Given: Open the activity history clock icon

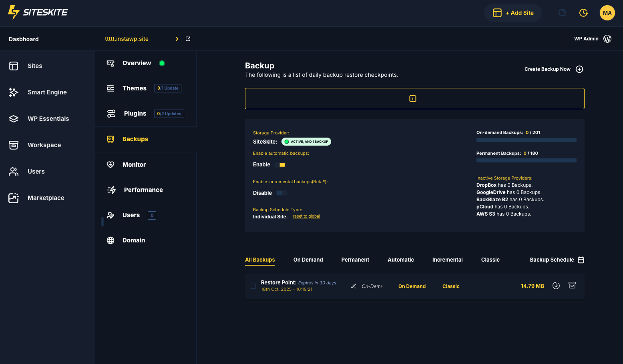Looking at the screenshot, I should (x=583, y=13).
